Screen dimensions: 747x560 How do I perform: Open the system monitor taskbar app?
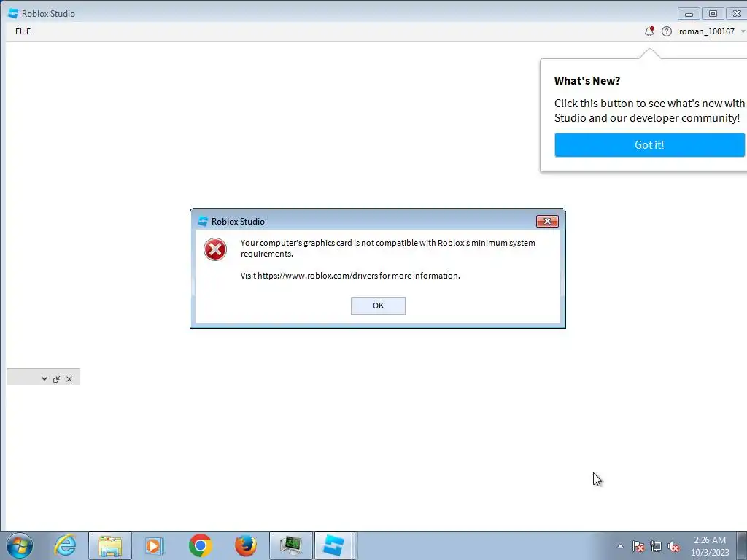pos(291,545)
